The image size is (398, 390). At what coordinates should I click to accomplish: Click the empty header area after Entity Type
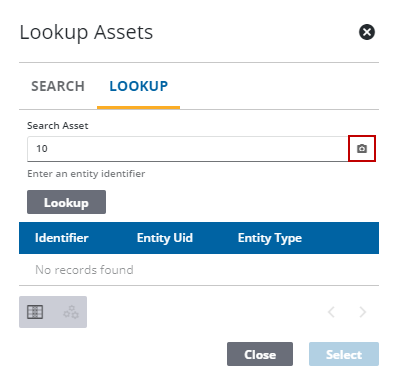340,238
